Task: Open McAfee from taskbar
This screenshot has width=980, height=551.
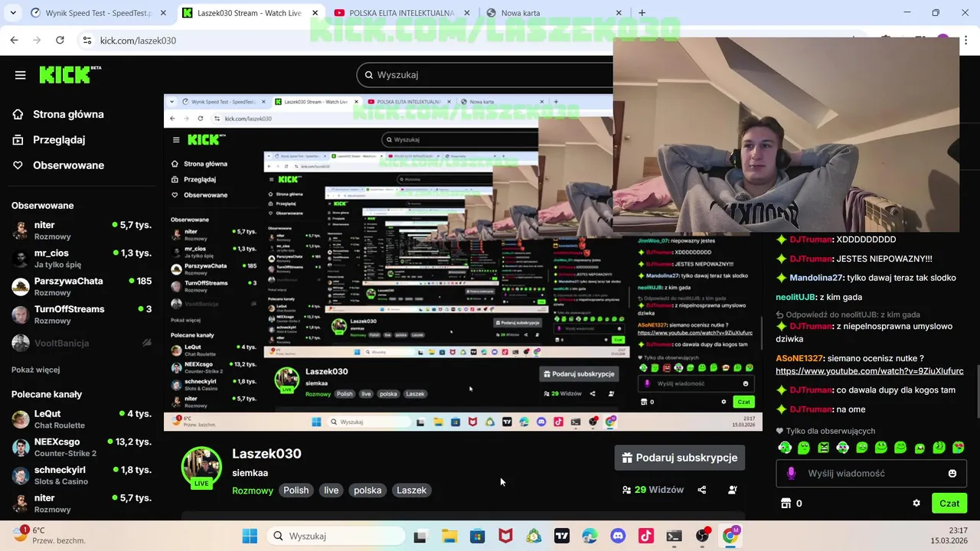Action: [505, 536]
